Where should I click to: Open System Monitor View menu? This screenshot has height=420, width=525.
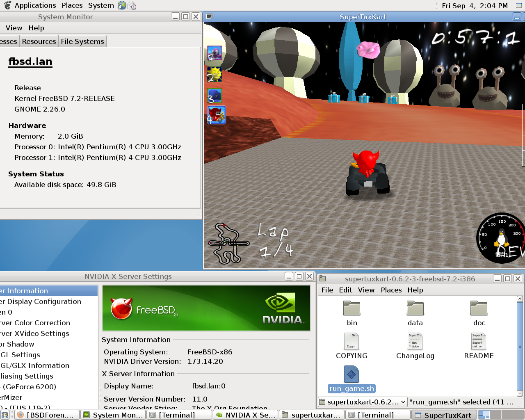[14, 28]
